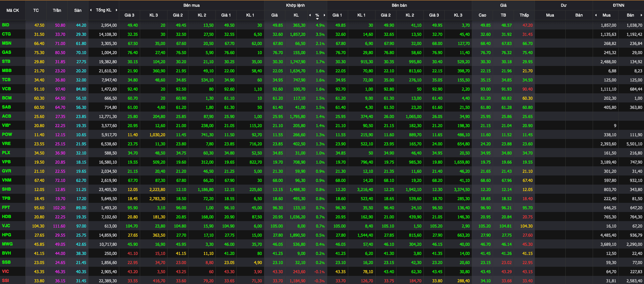Sort by the Trần ceiling price header
644x284 pixels.
(x=57, y=10)
